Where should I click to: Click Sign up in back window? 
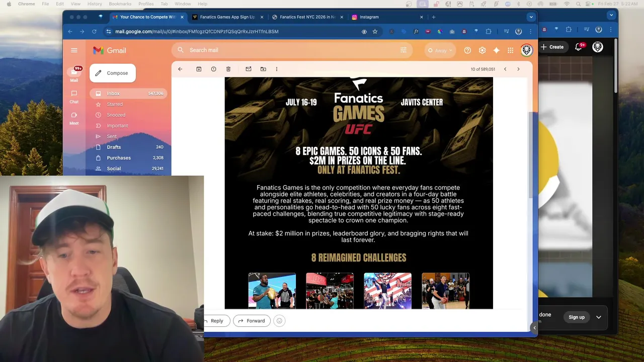click(577, 317)
